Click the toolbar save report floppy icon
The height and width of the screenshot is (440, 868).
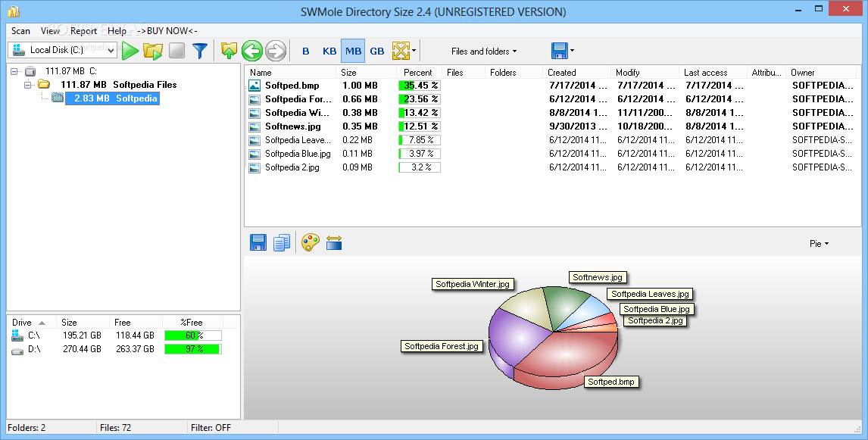pyautogui.click(x=560, y=51)
